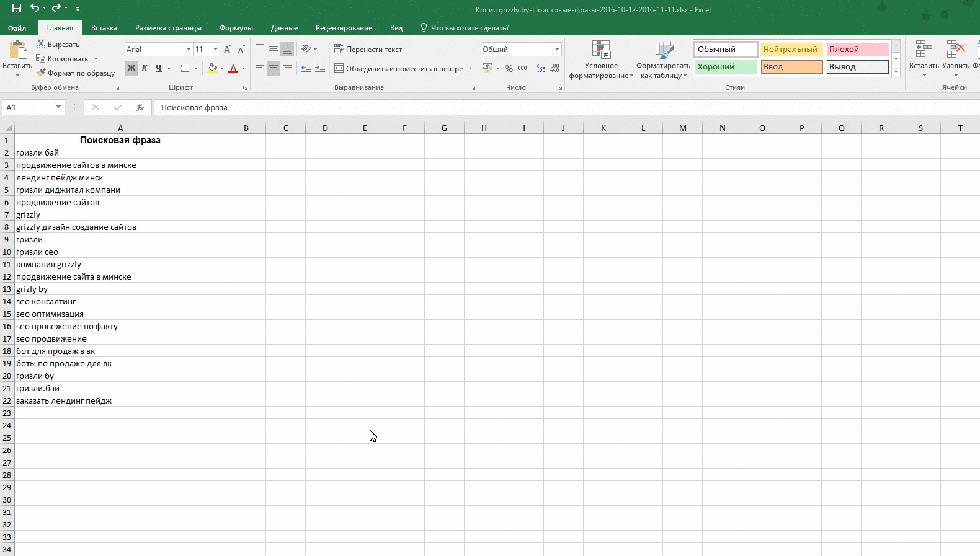
Task: Apply the Обычный cell style
Action: 726,49
